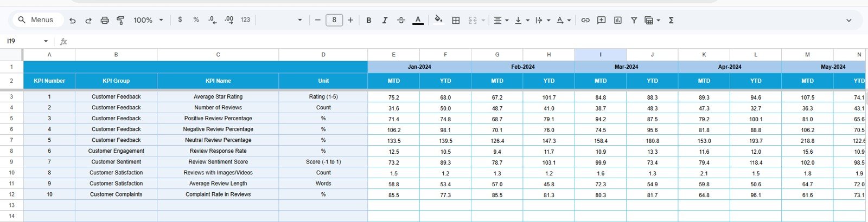Click the KPI Group header cell
868x222 pixels.
point(116,81)
